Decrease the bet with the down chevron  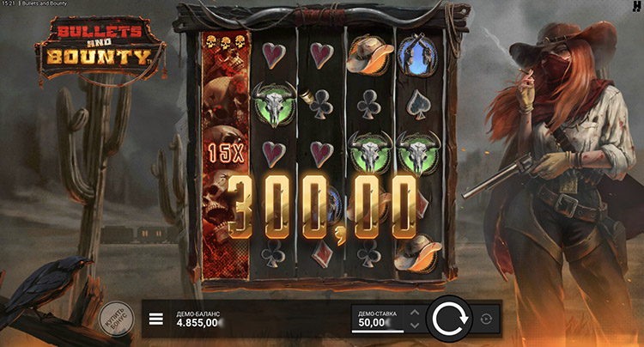[x=415, y=326]
